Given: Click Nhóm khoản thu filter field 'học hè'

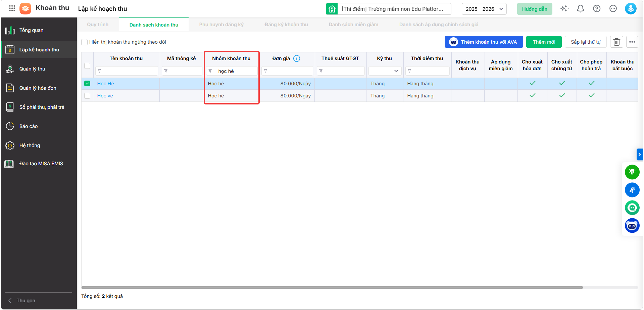Looking at the screenshot, I should 232,71.
